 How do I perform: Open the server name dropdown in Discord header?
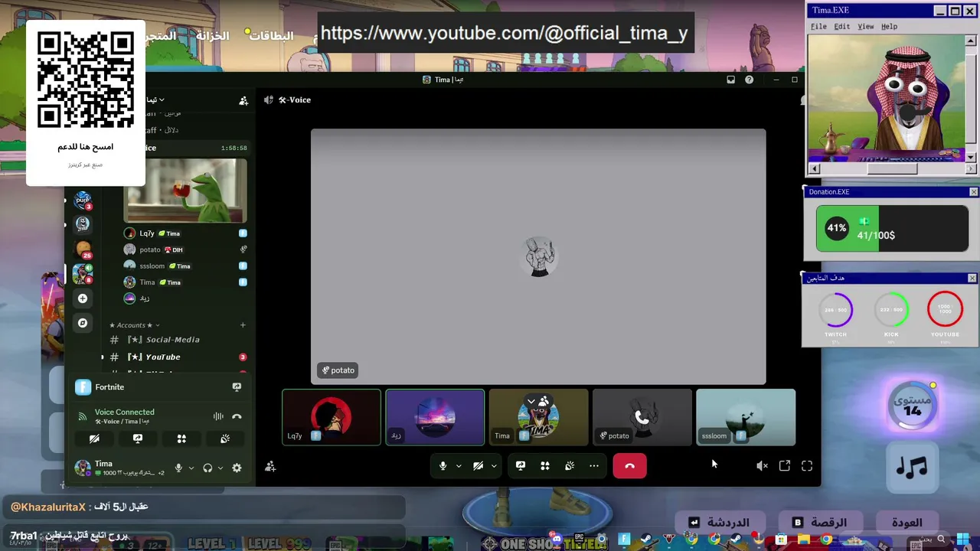pos(155,100)
